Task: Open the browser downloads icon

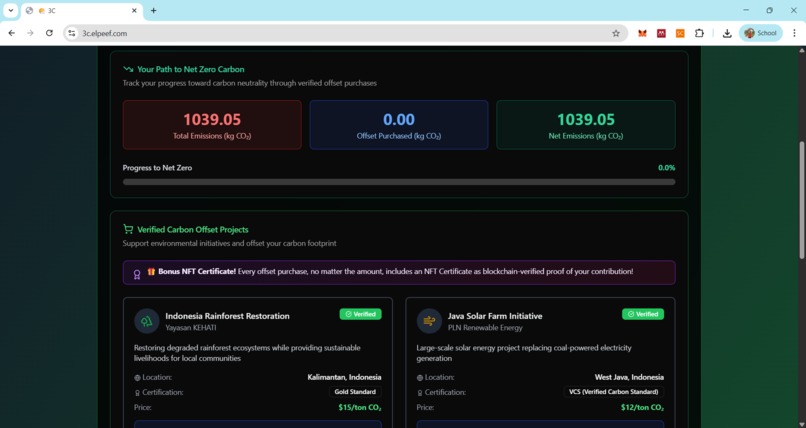Action: 727,33
